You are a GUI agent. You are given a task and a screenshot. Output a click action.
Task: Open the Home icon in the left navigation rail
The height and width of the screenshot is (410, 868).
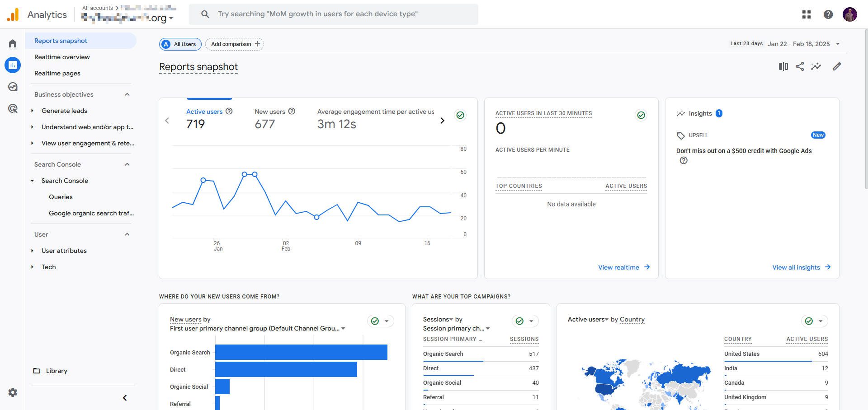pyautogui.click(x=12, y=43)
